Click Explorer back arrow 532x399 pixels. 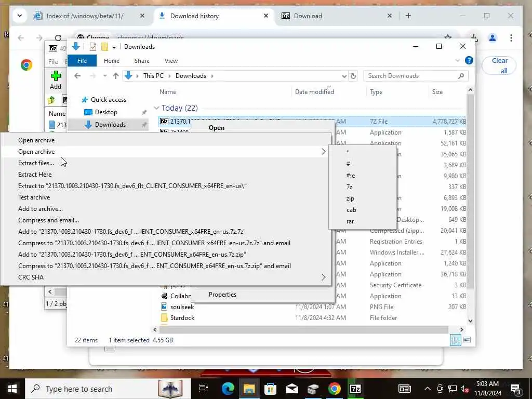coord(77,76)
